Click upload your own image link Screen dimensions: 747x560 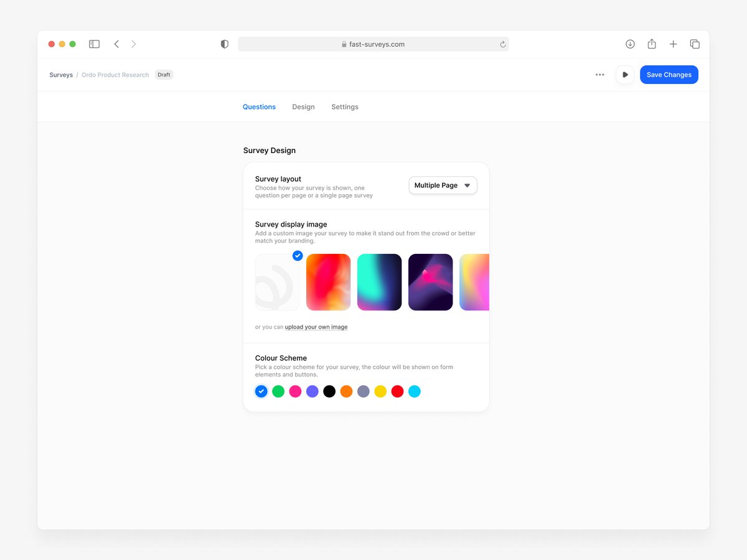pyautogui.click(x=316, y=327)
